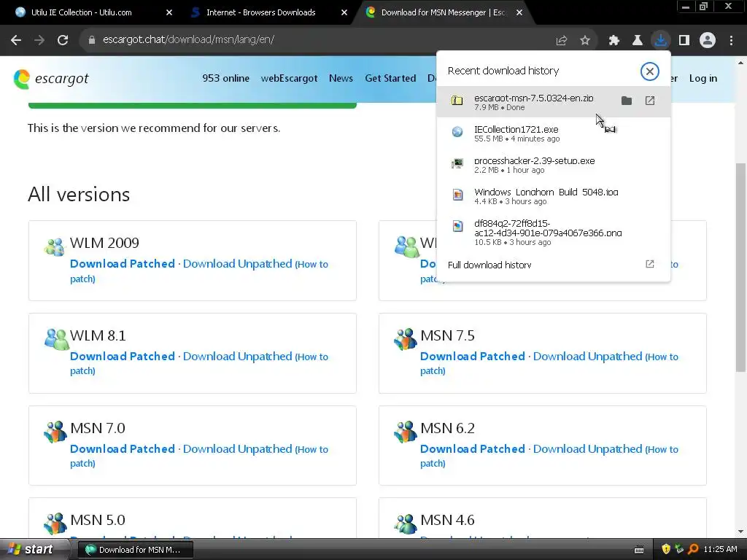Click the Download for MSN taskbar button

(x=135, y=550)
